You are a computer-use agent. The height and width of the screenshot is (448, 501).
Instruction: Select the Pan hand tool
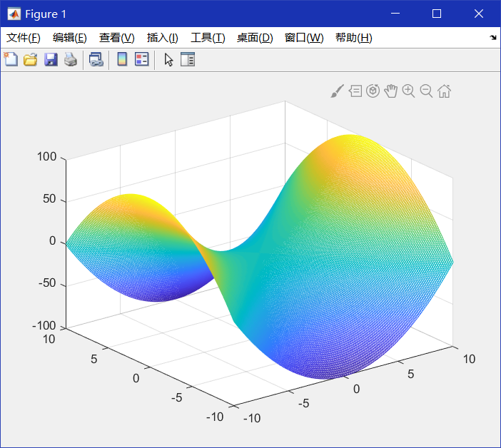pyautogui.click(x=391, y=91)
